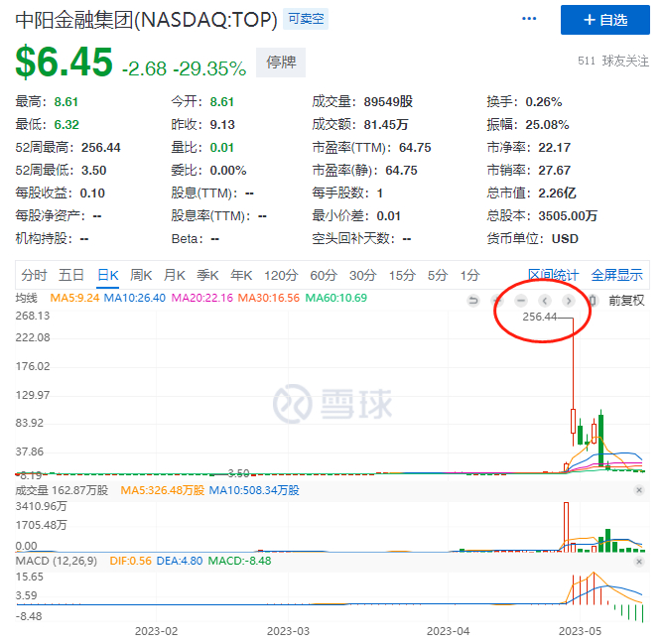Close the MACD indicator panel

[639, 562]
